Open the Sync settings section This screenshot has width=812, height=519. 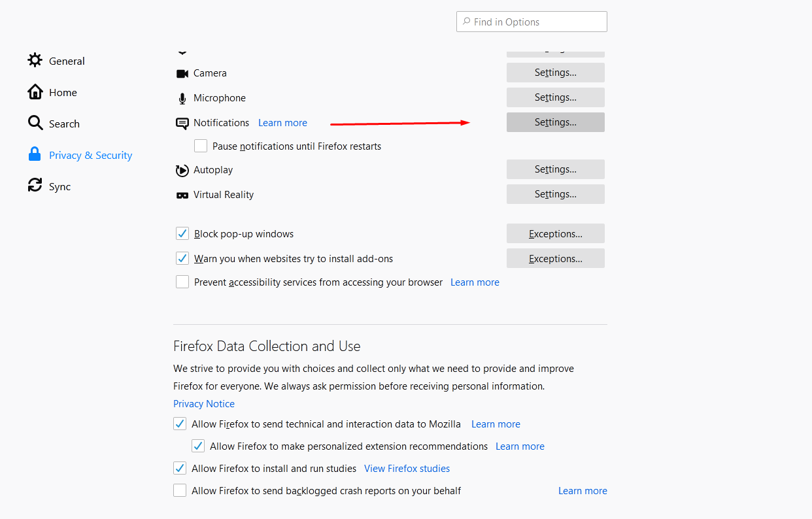[58, 186]
